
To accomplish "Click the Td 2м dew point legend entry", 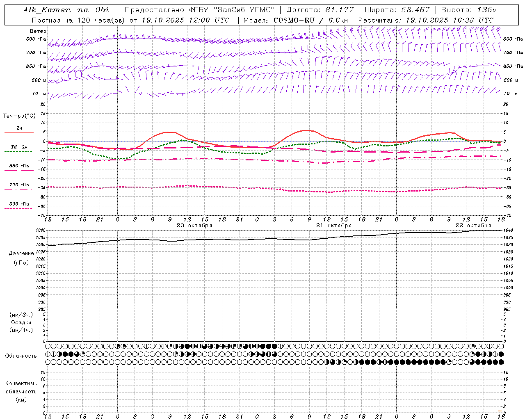I will point(19,147).
